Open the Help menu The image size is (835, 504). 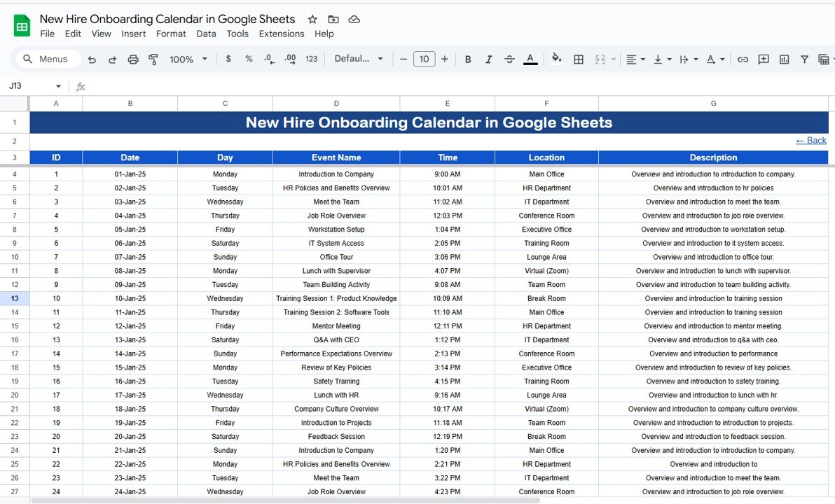(x=324, y=34)
